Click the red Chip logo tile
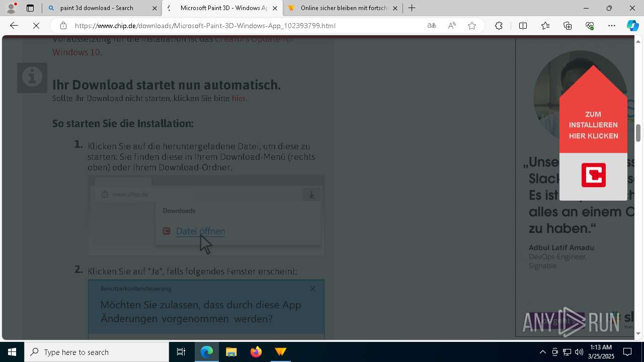Screen dimensions: 644x362 click(x=594, y=175)
